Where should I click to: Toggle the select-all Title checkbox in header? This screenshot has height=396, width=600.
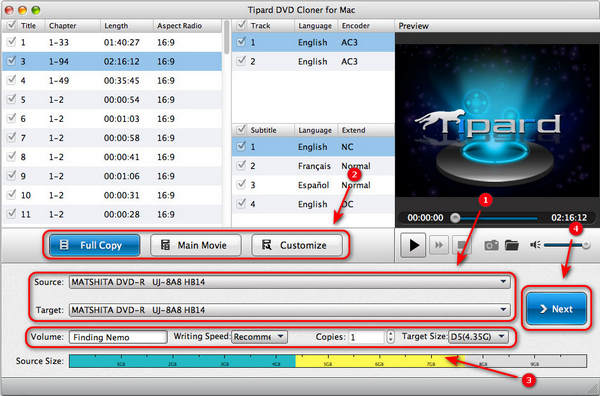pos(11,25)
